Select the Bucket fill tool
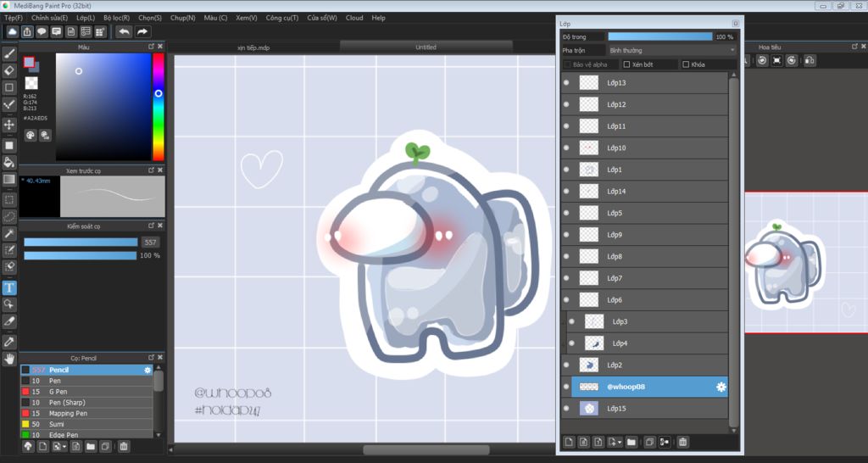Screen dimensions: 868x463 8,162
